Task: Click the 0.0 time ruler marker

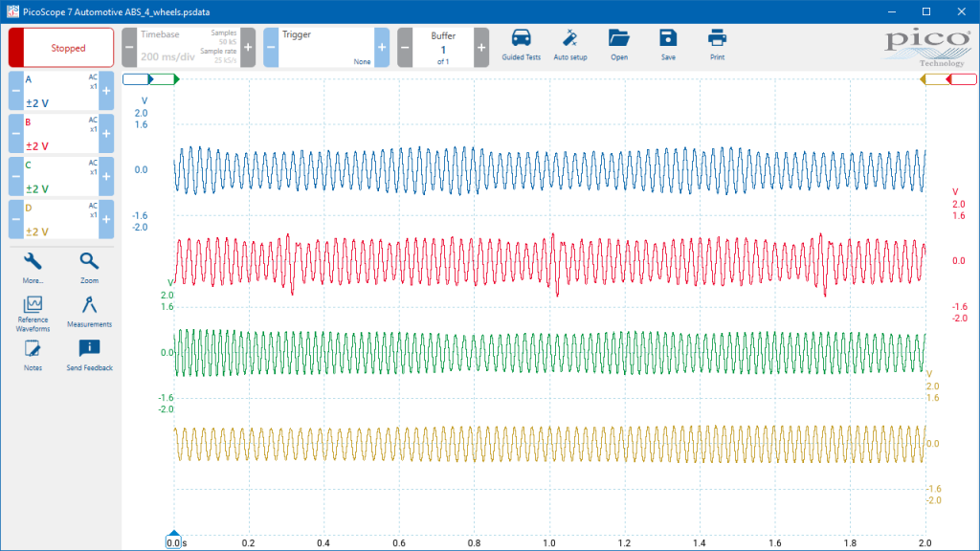Action: pyautogui.click(x=173, y=541)
